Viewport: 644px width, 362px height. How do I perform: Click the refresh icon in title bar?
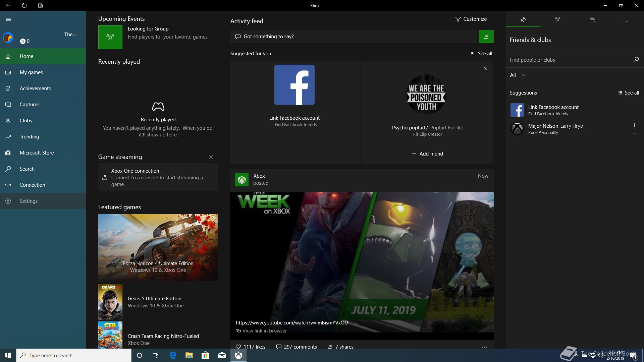24,5
